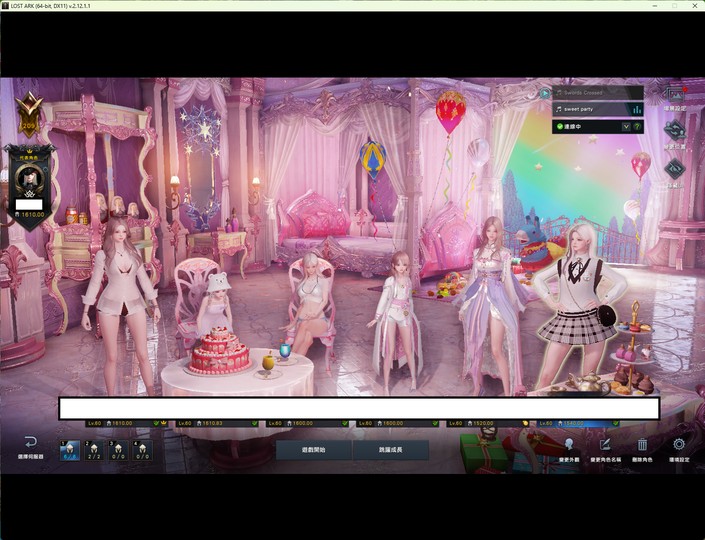The image size is (705, 540).
Task: Open the green question mark help icon
Action: click(637, 127)
